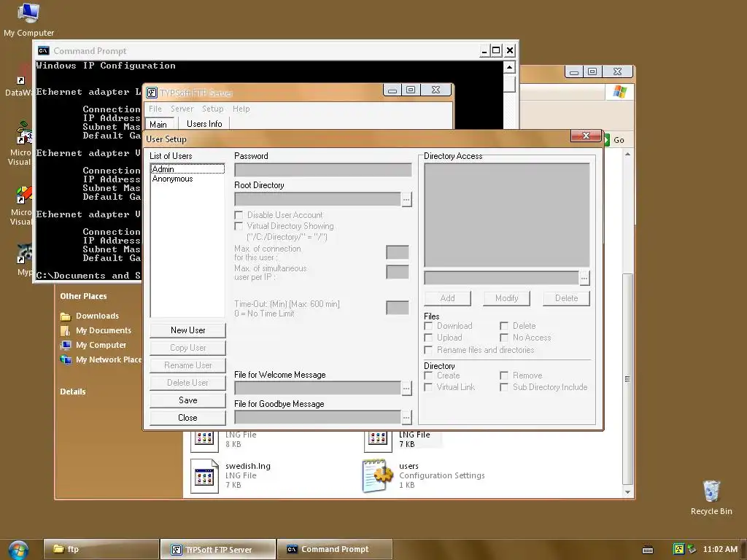
Task: Click My Documents icon in Other Places
Action: [65, 330]
